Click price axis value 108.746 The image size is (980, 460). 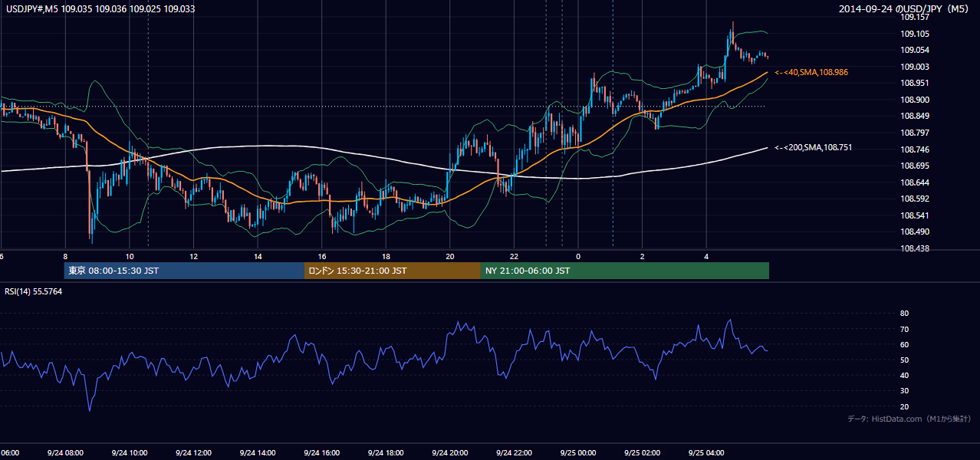tap(914, 149)
